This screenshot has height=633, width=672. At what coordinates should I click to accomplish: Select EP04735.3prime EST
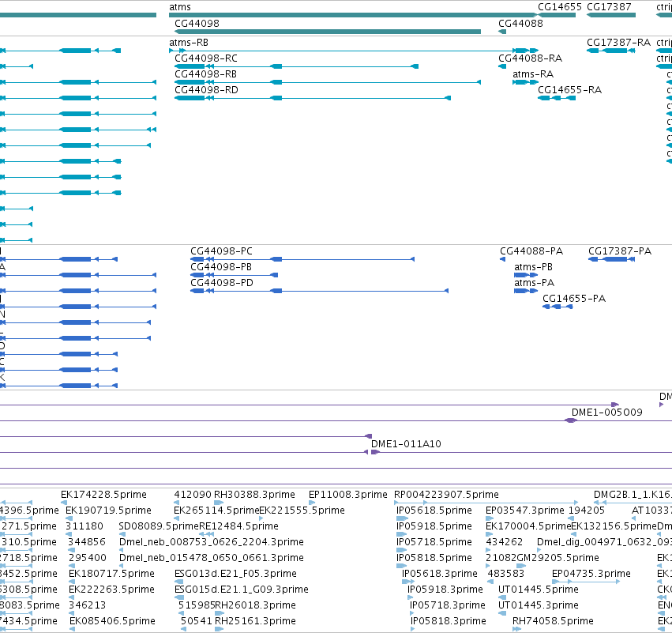click(x=591, y=574)
